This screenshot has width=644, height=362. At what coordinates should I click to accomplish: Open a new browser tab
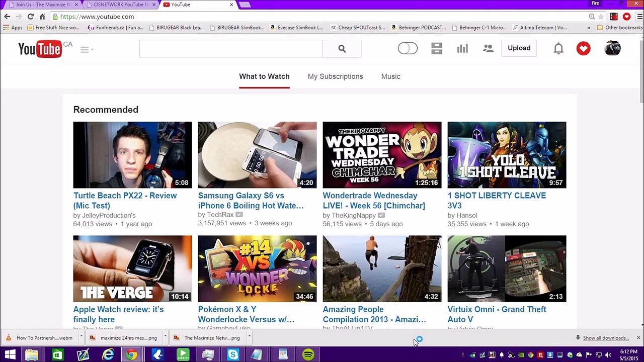click(245, 5)
